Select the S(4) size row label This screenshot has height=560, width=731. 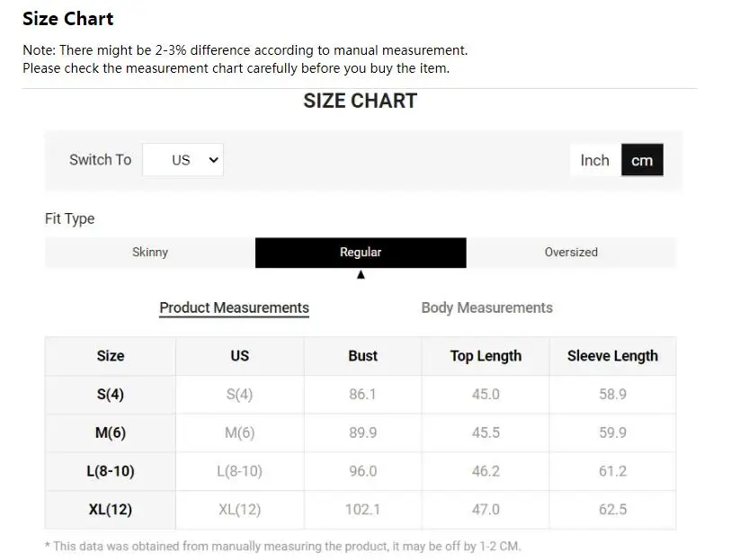pyautogui.click(x=111, y=395)
